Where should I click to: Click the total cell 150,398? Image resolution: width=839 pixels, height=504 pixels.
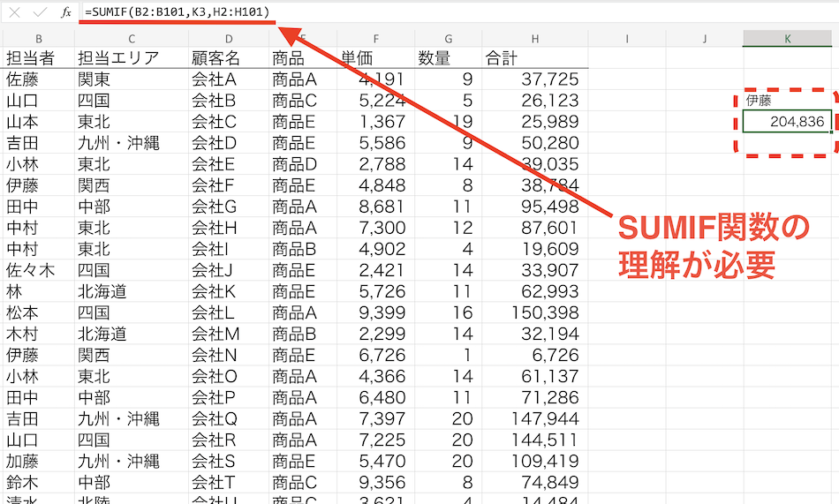(x=535, y=312)
